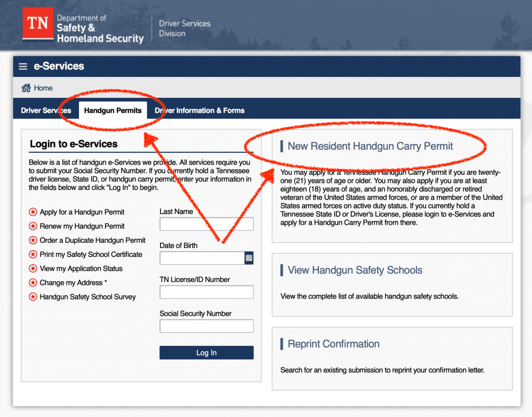The width and height of the screenshot is (532, 417).
Task: Focus the Social Security Number field
Action: coord(206,326)
